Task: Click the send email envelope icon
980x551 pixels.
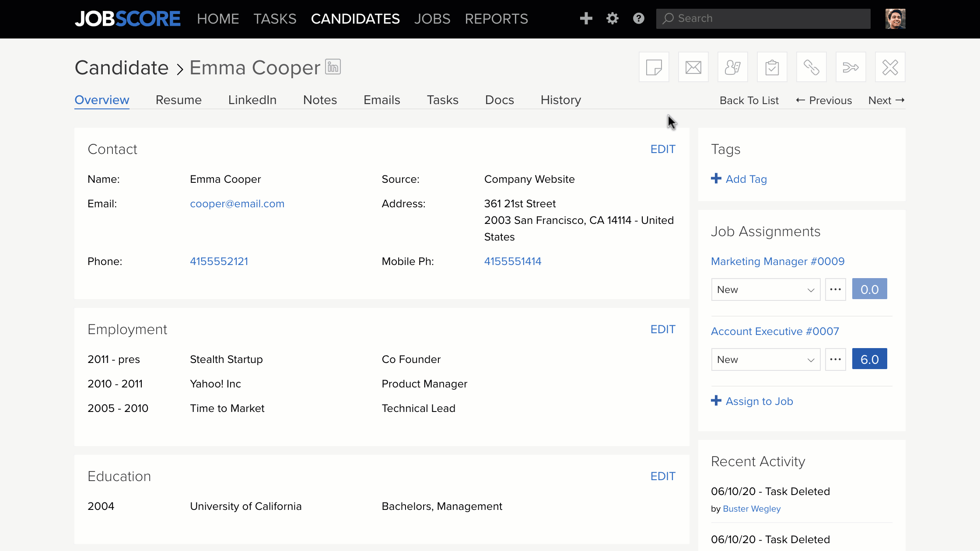Action: pos(693,67)
